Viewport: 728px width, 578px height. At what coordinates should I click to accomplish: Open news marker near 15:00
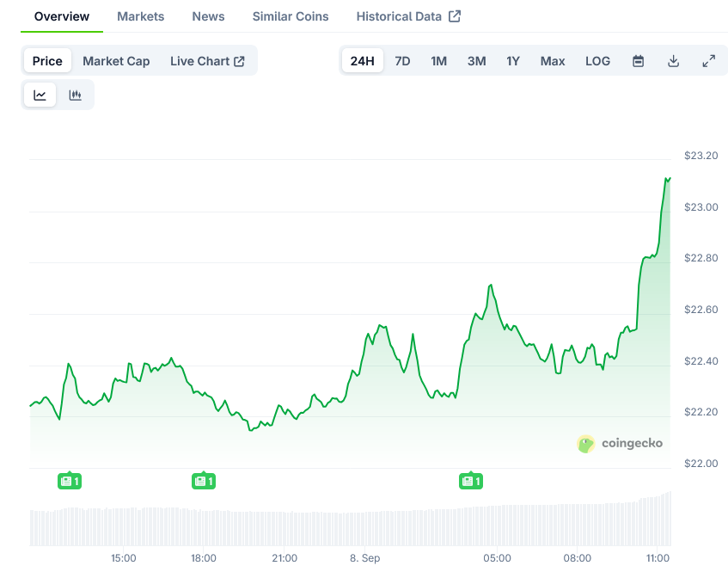pyautogui.click(x=70, y=481)
